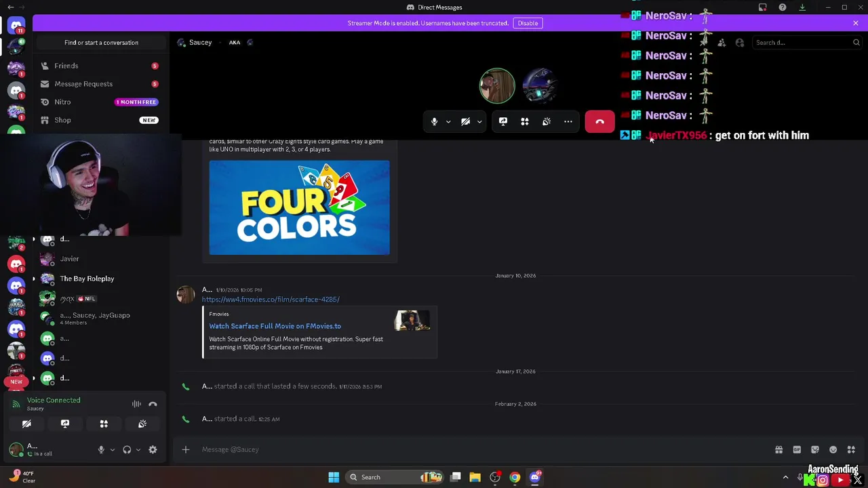Open the sticker picker
The width and height of the screenshot is (868, 488).
pyautogui.click(x=815, y=449)
